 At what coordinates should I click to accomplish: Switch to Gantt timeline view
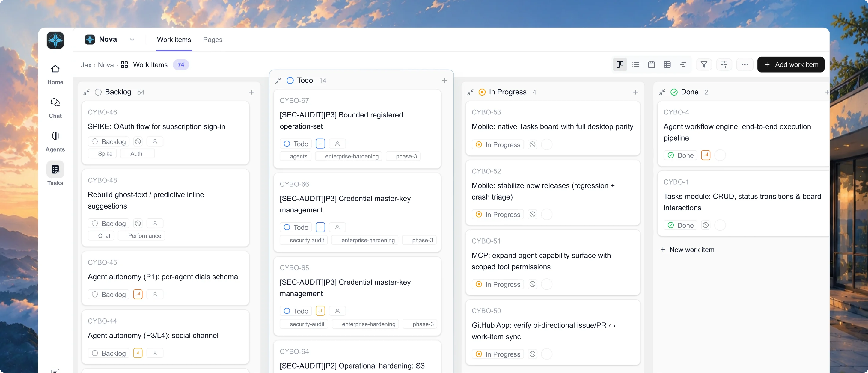coord(683,64)
